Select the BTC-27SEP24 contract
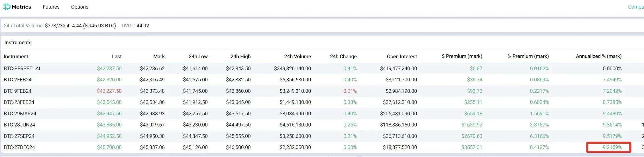 [x=19, y=136]
